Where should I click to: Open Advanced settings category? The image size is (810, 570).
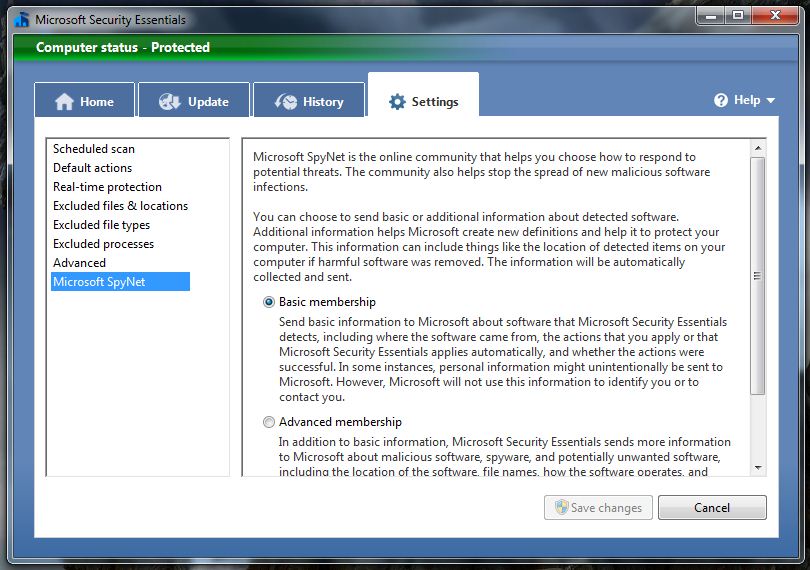click(x=79, y=263)
